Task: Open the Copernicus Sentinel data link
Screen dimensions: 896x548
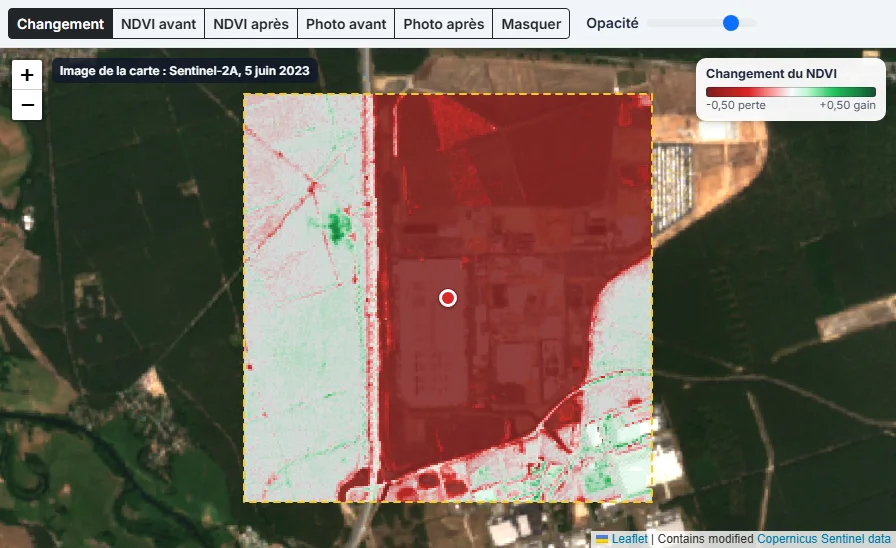Action: click(x=823, y=539)
